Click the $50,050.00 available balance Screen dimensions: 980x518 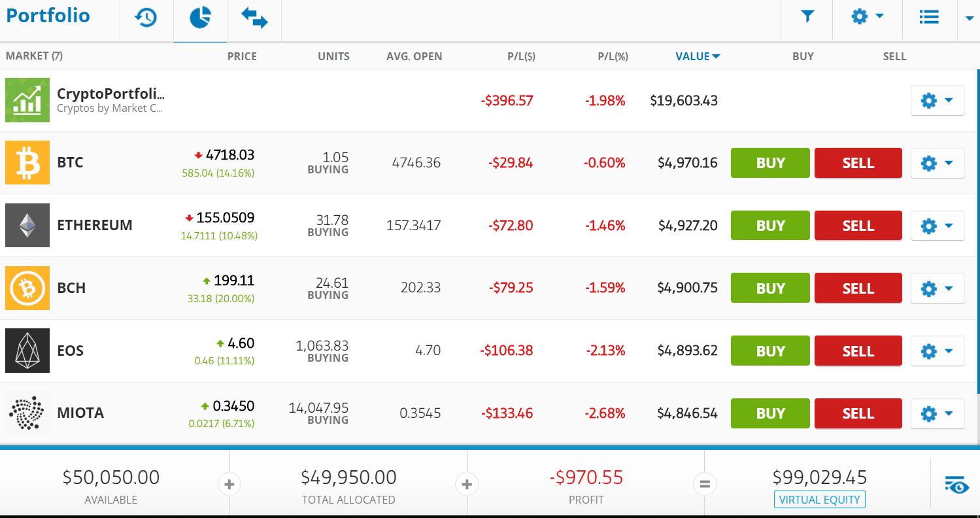tap(111, 477)
